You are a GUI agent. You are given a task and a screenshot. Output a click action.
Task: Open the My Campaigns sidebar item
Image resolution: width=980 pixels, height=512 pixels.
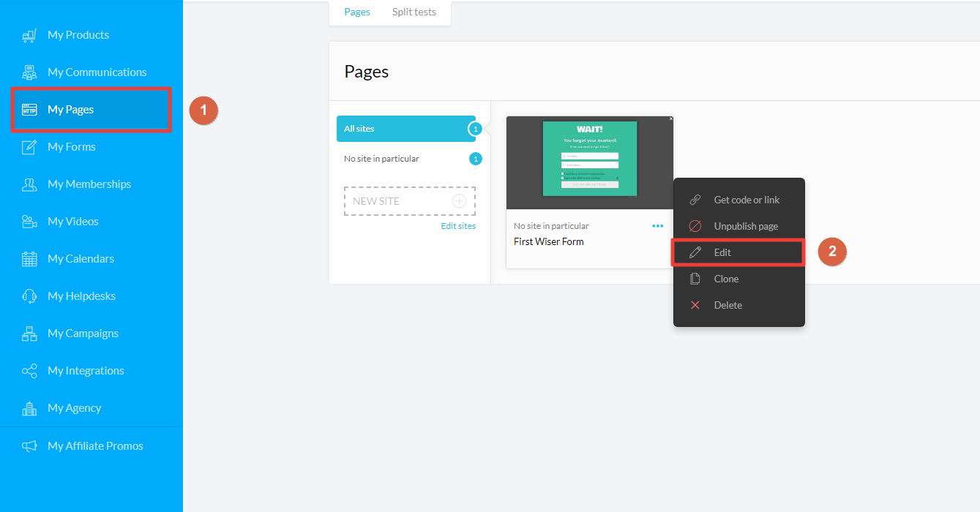[83, 334]
